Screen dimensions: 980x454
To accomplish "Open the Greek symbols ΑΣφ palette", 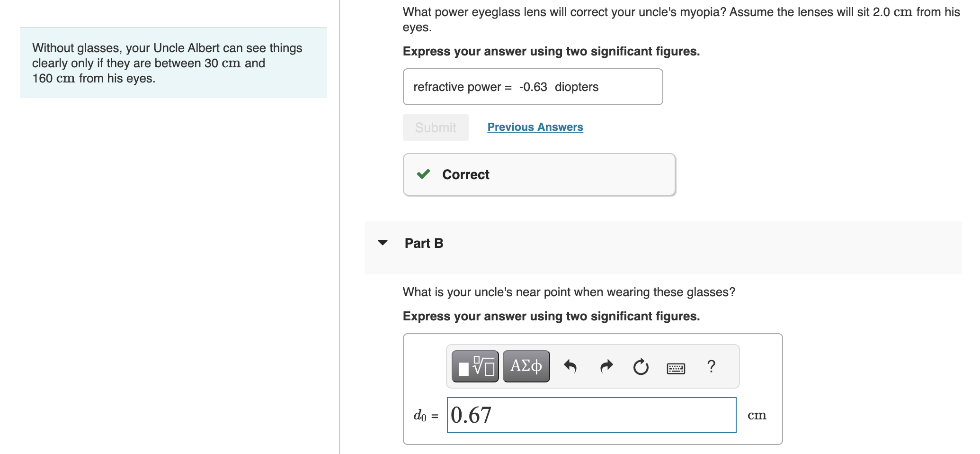I will [x=526, y=366].
